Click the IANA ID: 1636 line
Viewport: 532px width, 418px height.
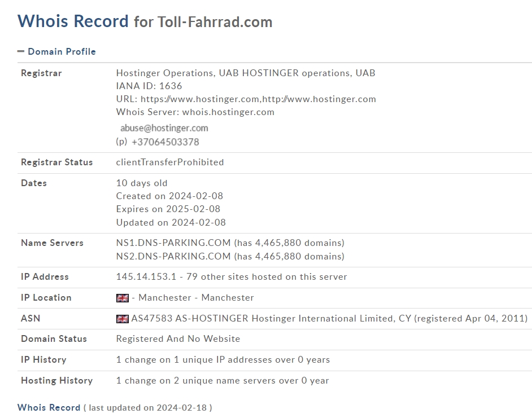(x=149, y=86)
